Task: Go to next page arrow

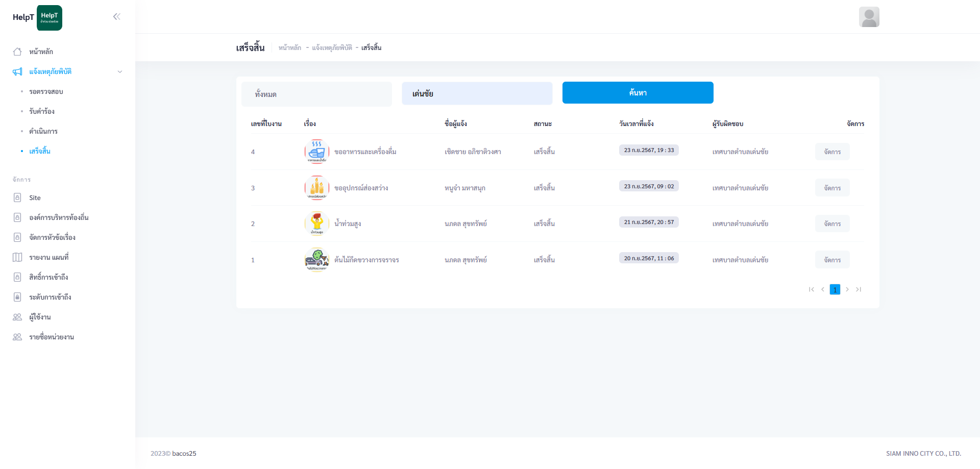Action: [x=847, y=289]
